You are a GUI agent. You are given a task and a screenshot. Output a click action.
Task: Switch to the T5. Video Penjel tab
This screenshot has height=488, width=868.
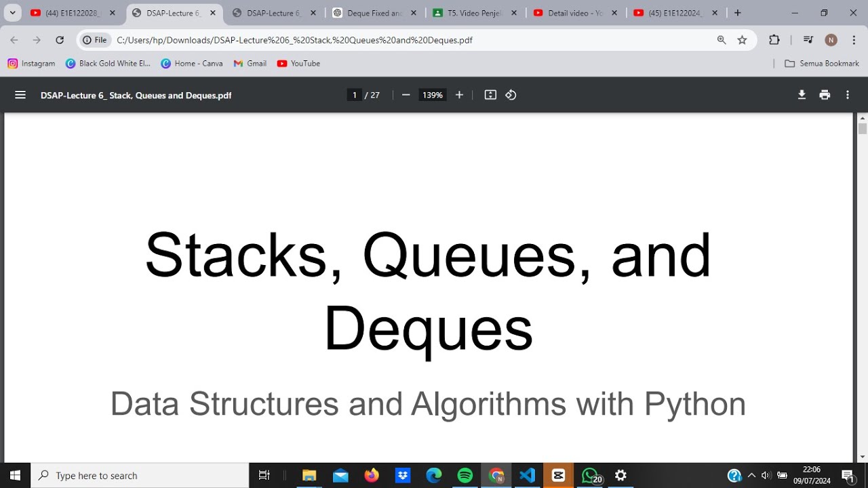(x=475, y=13)
